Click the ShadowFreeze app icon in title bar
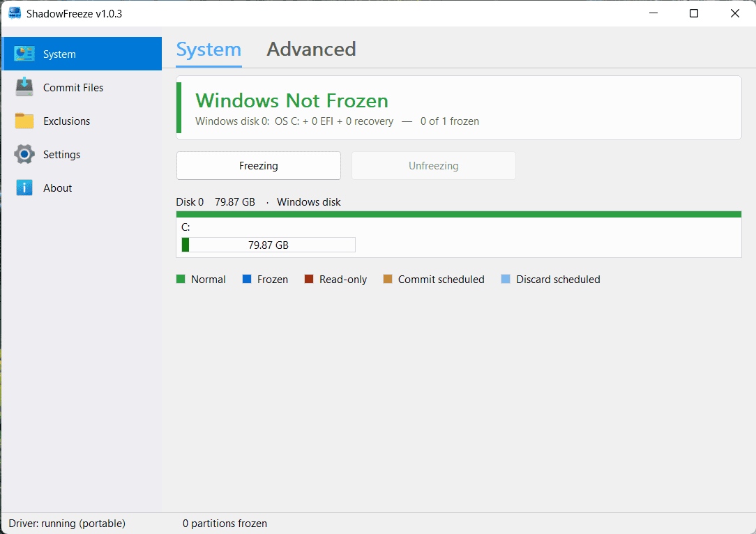Image resolution: width=756 pixels, height=534 pixels. pyautogui.click(x=15, y=13)
